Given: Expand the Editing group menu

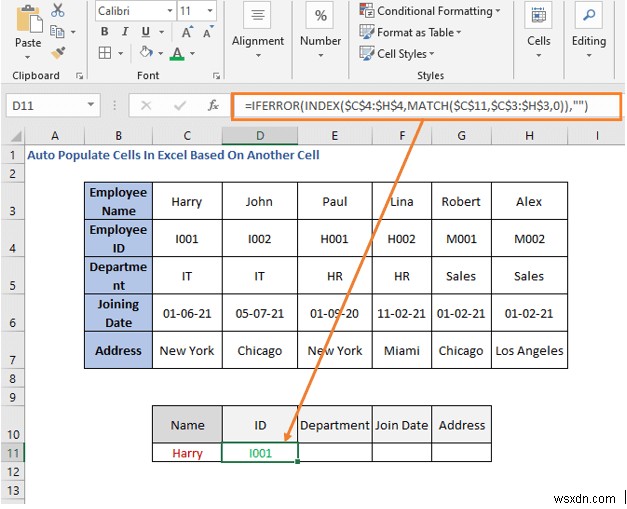Looking at the screenshot, I should (x=589, y=56).
